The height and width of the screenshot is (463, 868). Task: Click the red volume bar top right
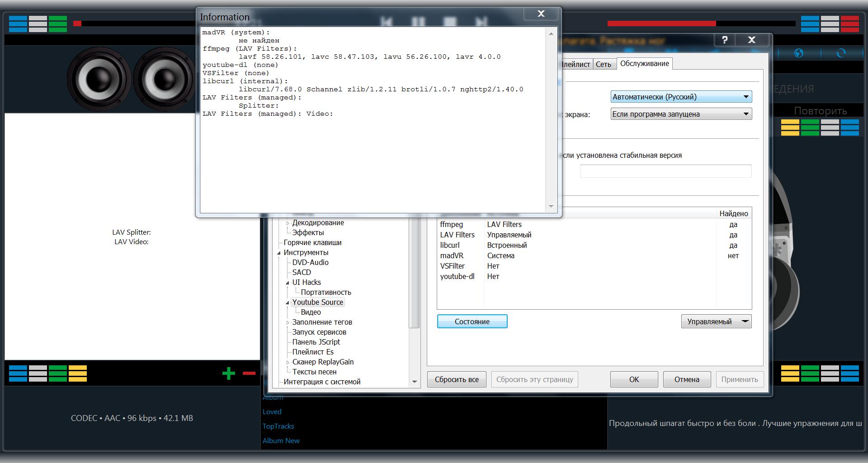point(661,24)
